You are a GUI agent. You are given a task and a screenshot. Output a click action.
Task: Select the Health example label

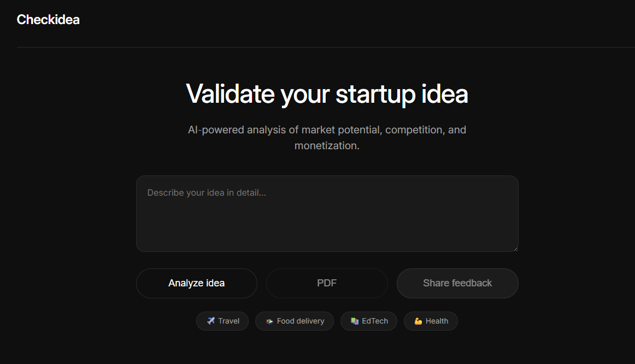coord(437,321)
